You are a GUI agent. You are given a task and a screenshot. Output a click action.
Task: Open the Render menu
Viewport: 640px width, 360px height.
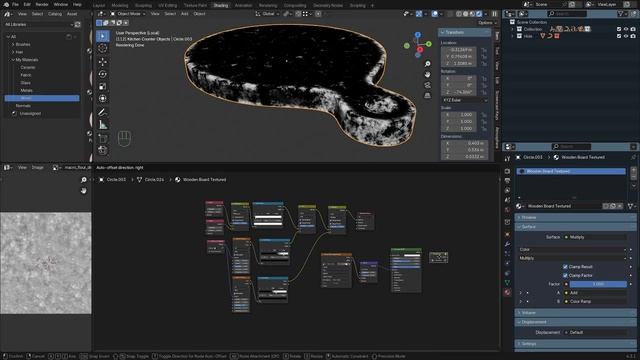(42, 4)
